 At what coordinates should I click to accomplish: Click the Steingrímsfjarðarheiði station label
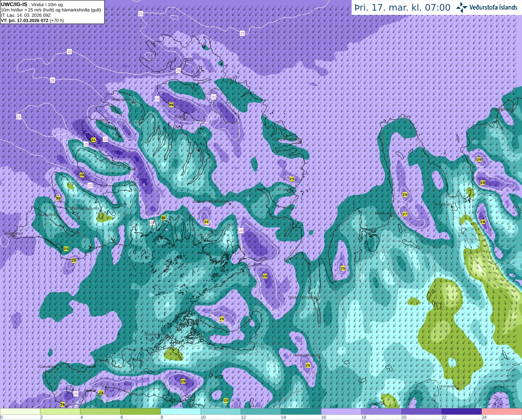(211, 201)
